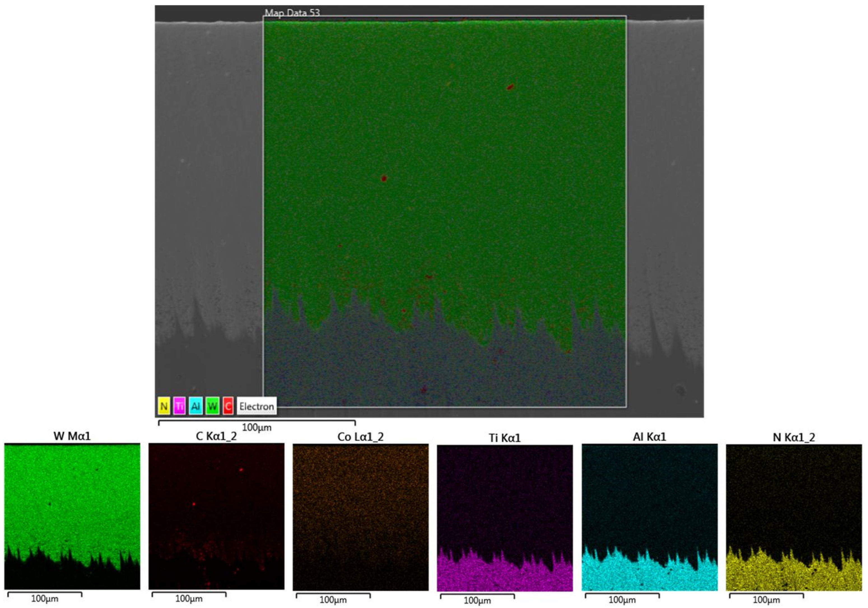Image resolution: width=868 pixels, height=608 pixels.
Task: Click the upper-right red carbon spot in overlay
Action: 510,87
